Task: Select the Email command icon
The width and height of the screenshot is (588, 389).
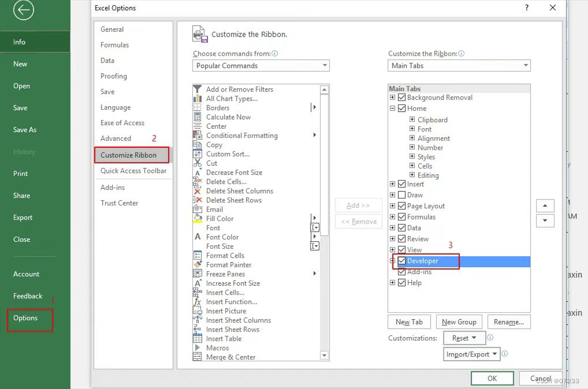Action: click(x=197, y=209)
